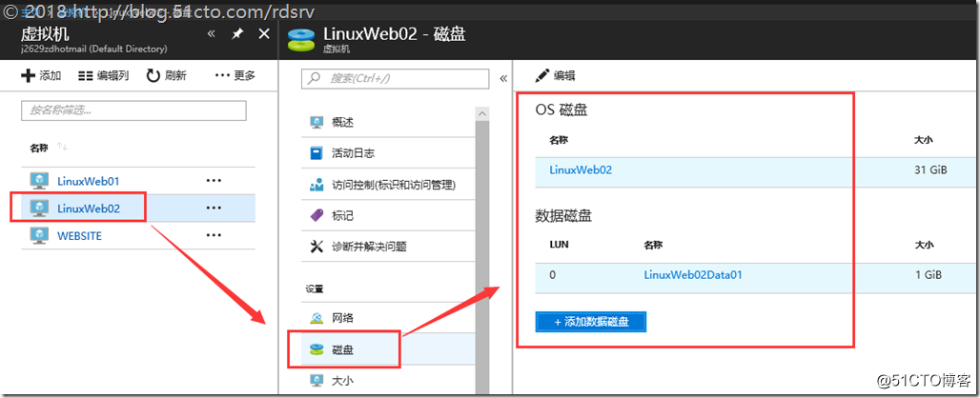
Task: Collapse the virtual machines blade with double chevron
Action: click(211, 33)
